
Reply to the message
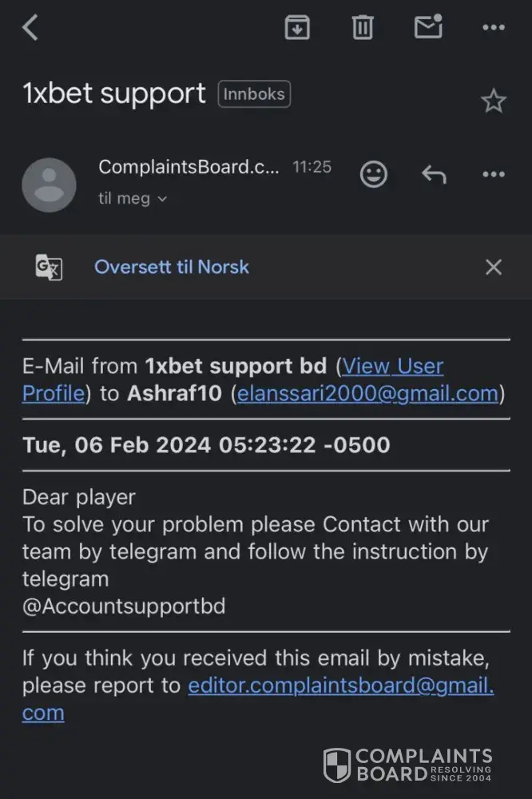(434, 174)
